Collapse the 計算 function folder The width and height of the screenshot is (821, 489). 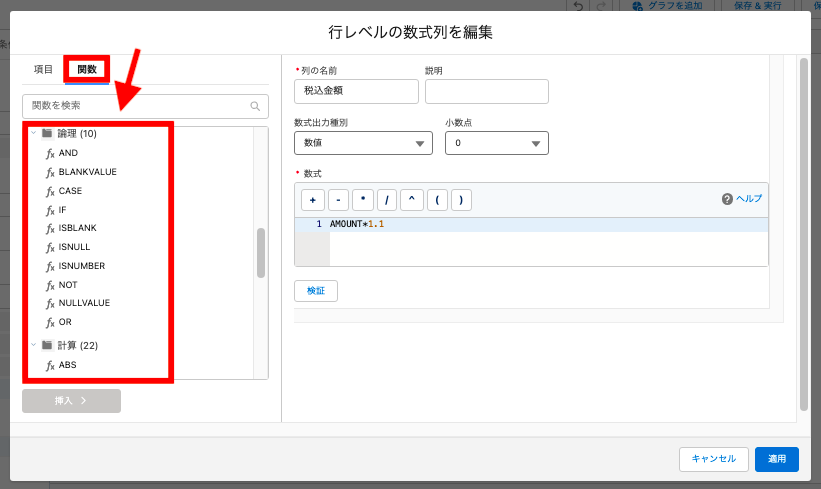click(x=34, y=345)
